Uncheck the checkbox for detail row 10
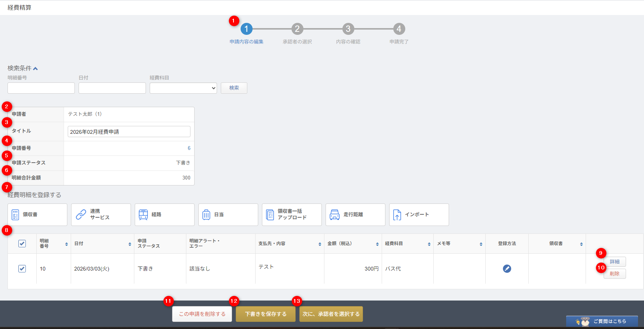Screen dimensions: 644x329 click(x=22, y=269)
